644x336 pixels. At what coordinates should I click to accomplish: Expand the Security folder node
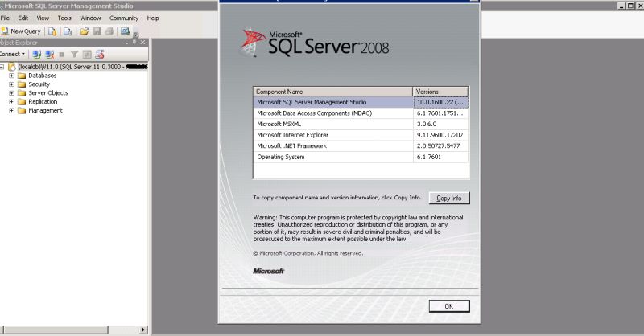12,84
